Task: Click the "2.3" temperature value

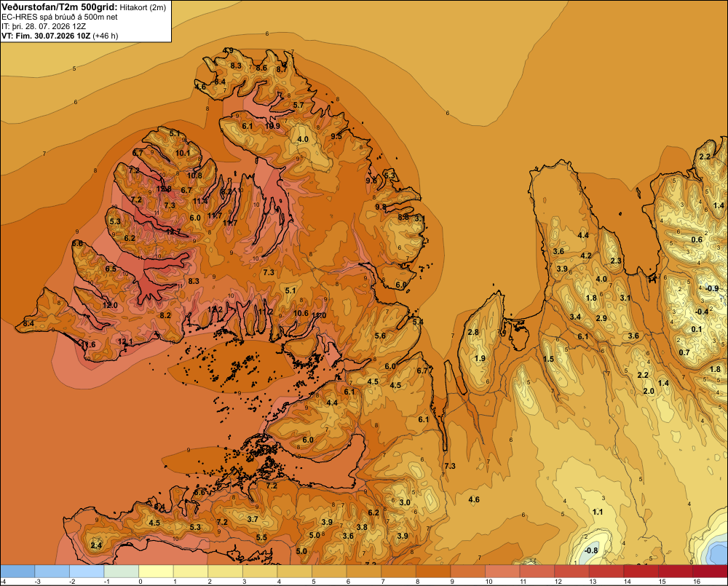Action: coord(616,261)
